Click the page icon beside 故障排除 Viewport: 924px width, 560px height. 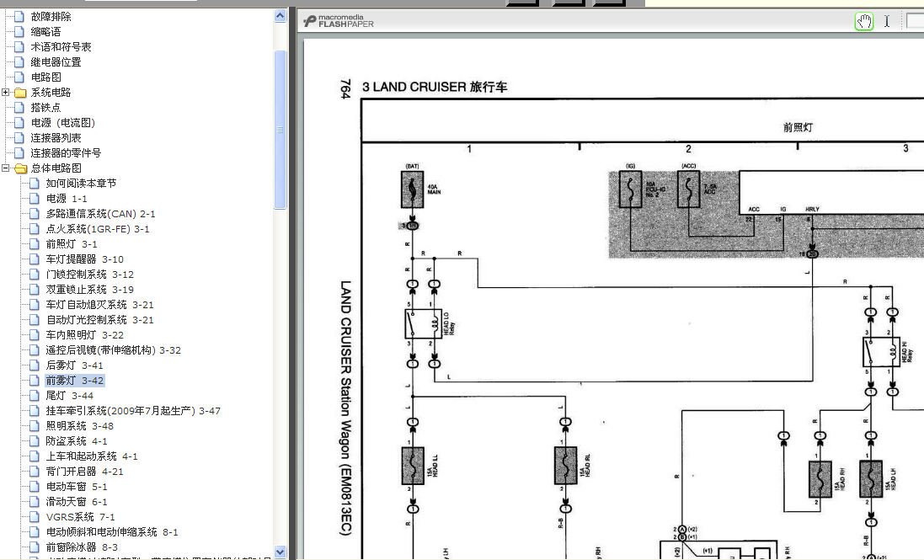[19, 17]
